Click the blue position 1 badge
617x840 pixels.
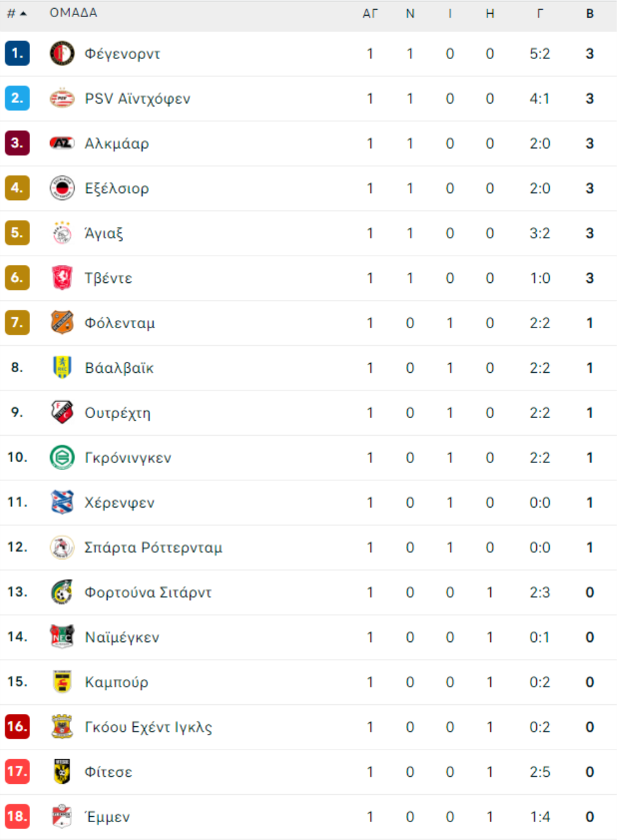click(17, 53)
